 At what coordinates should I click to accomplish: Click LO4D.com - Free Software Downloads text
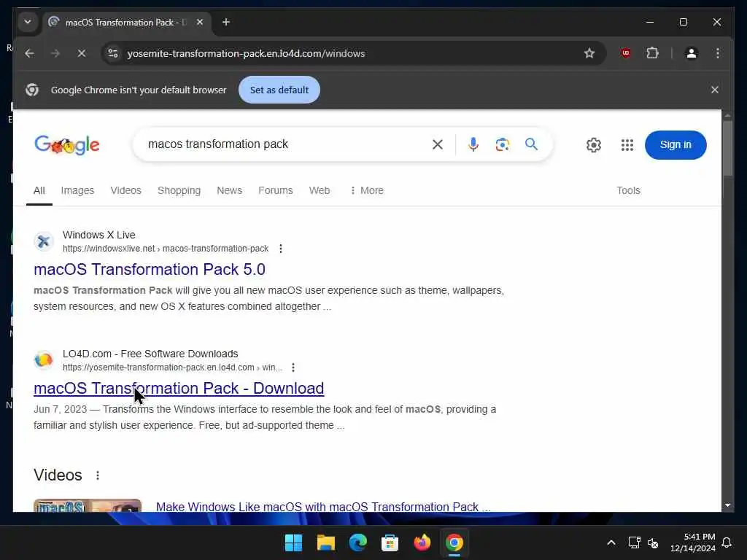(x=150, y=354)
